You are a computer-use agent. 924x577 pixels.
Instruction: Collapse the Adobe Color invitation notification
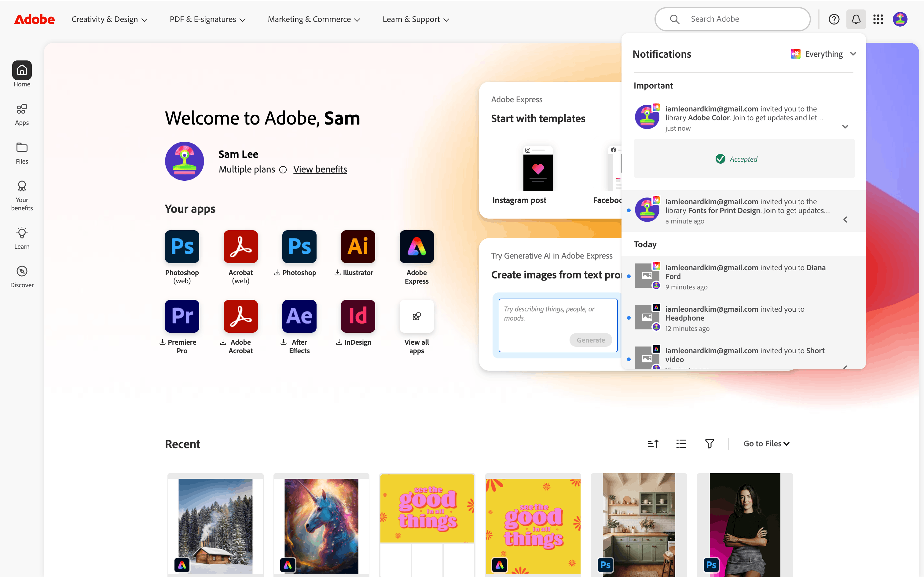click(845, 127)
